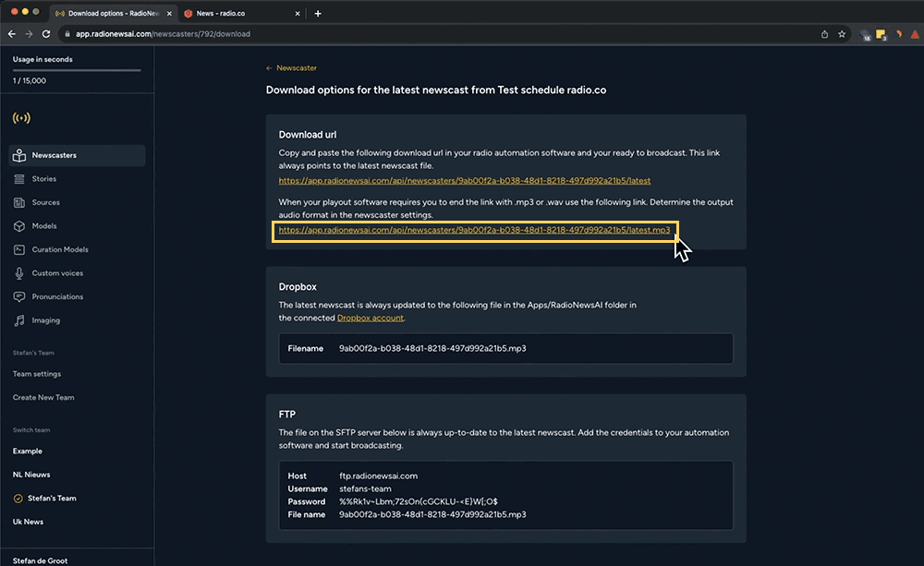Viewport: 924px width, 566px height.
Task: Reload the current page
Action: (x=45, y=33)
